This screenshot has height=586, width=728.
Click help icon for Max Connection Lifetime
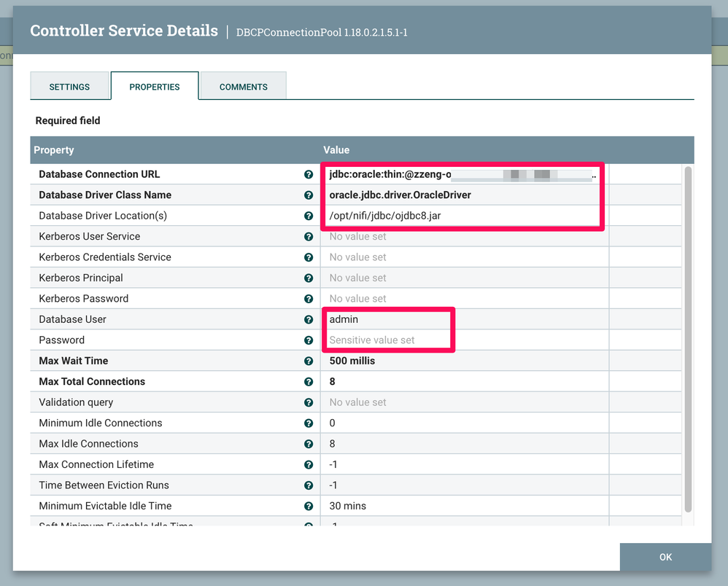[309, 465]
